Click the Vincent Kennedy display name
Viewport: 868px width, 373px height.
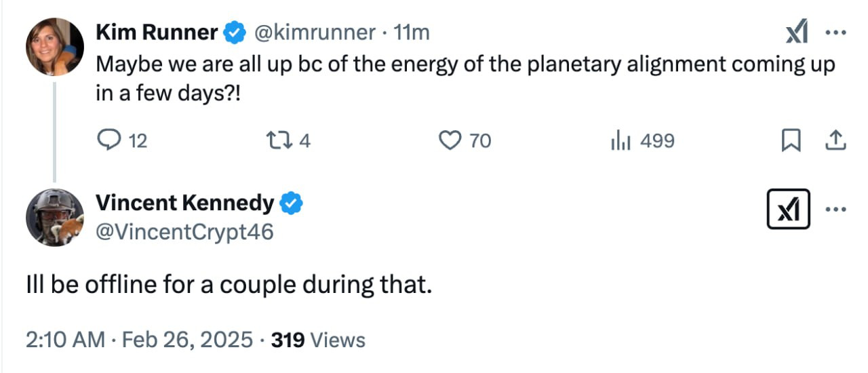(184, 203)
